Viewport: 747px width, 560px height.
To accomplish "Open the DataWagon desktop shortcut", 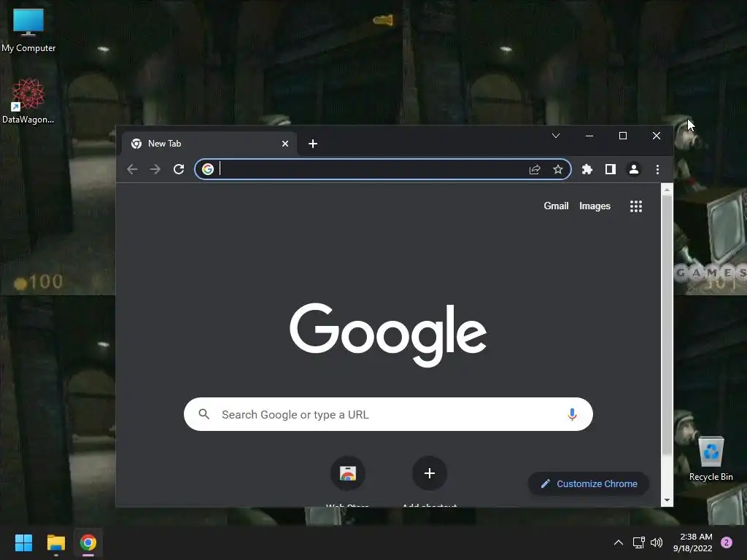I will 28,101.
